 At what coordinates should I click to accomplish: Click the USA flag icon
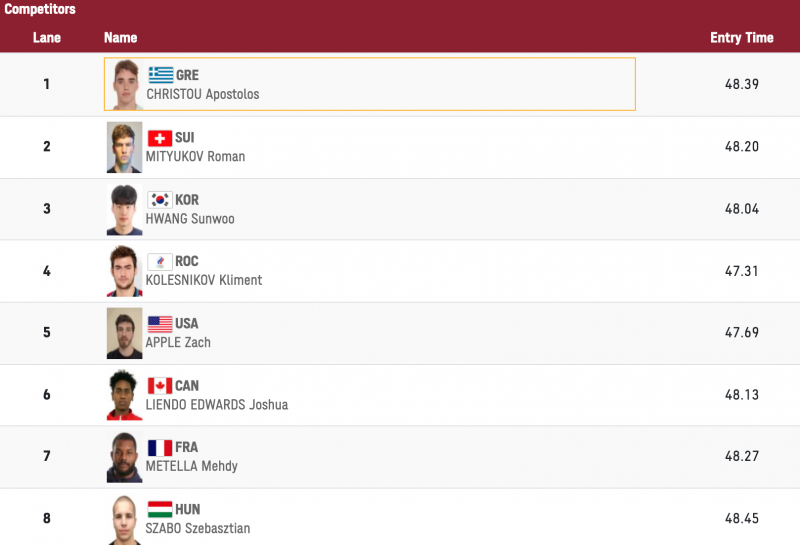[x=160, y=324]
